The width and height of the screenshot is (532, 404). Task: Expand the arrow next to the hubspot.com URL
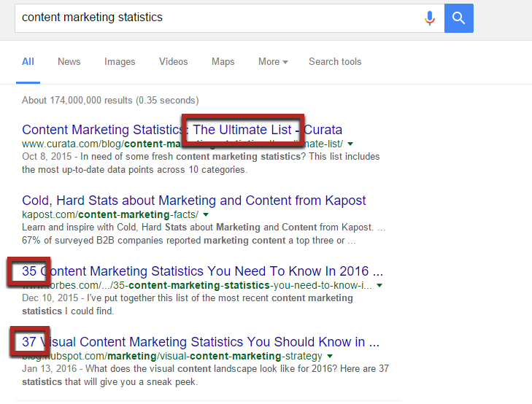tap(330, 356)
